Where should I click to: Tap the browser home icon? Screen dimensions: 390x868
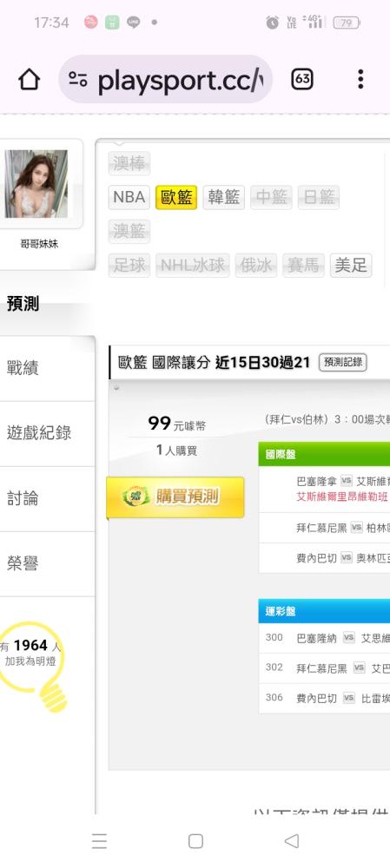30,80
